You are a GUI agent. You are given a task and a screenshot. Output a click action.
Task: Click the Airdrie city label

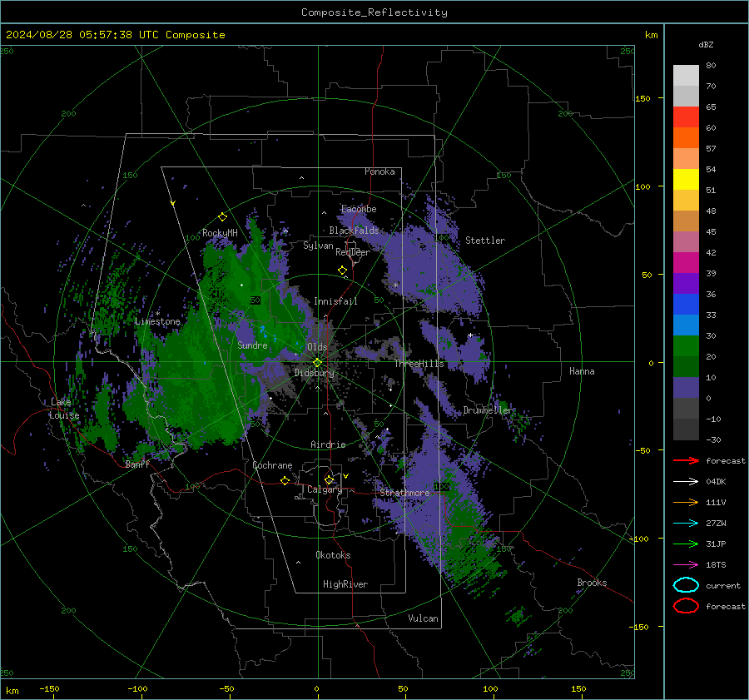(328, 444)
